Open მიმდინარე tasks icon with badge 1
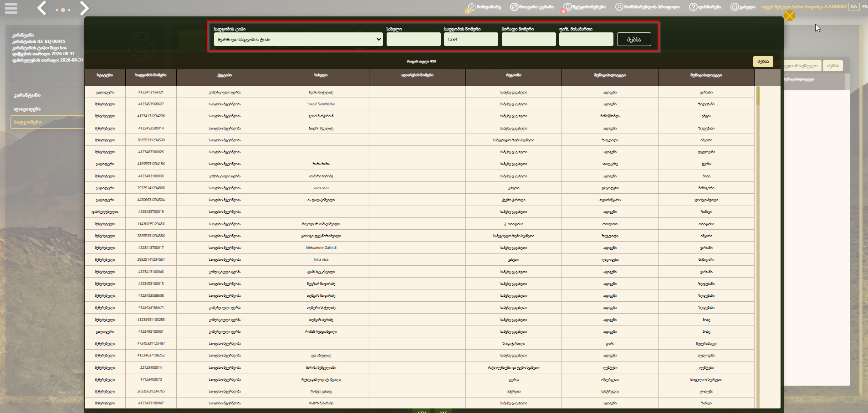Viewport: 868px width, 413px height. click(471, 7)
